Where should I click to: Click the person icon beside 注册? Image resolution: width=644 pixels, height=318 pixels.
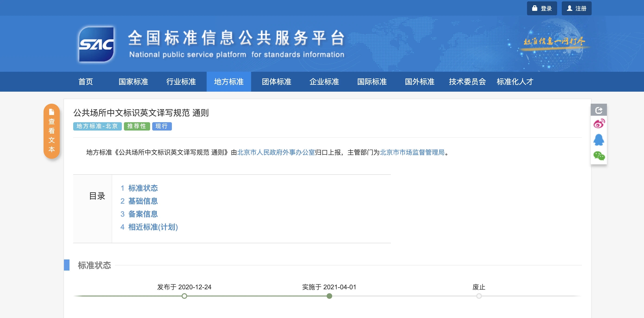point(570,8)
